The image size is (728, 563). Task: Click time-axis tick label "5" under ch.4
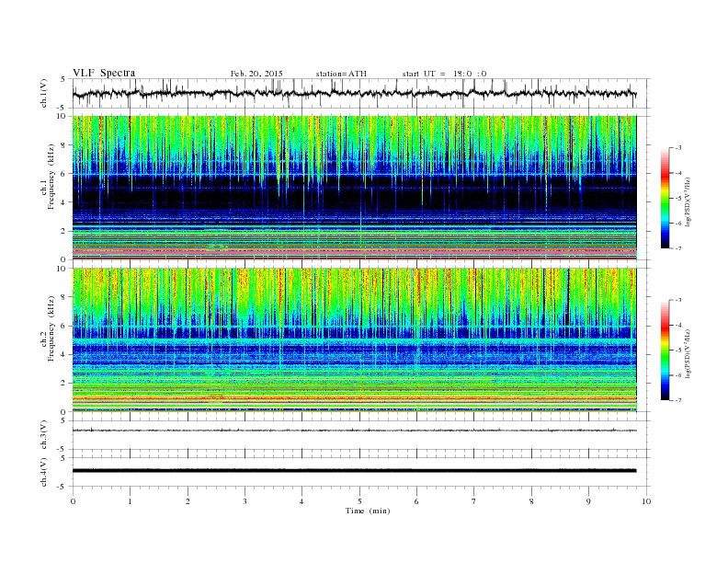click(359, 501)
